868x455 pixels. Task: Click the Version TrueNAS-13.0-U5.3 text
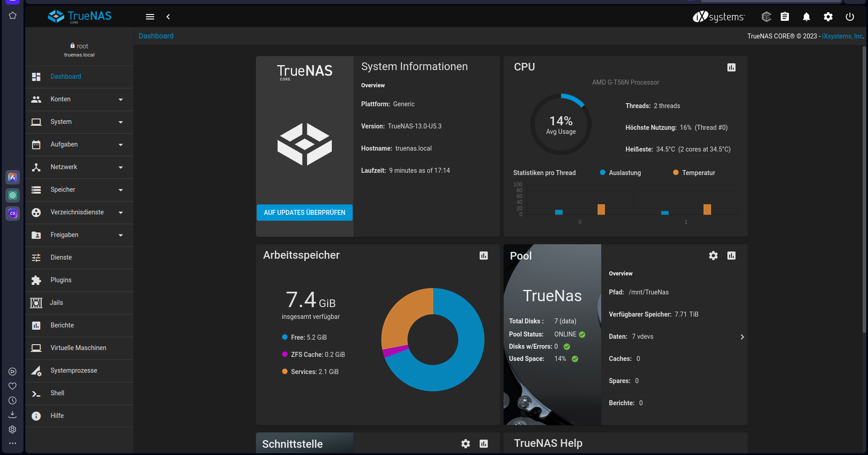click(401, 126)
